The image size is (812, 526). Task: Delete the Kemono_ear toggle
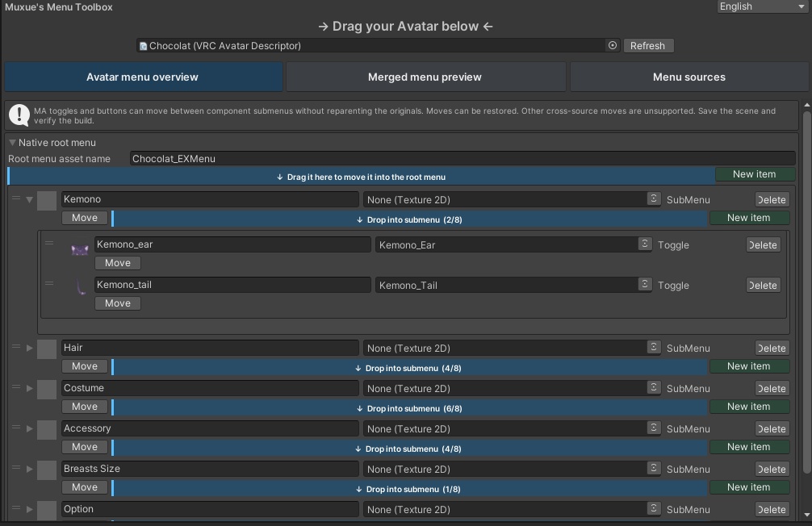coord(764,245)
